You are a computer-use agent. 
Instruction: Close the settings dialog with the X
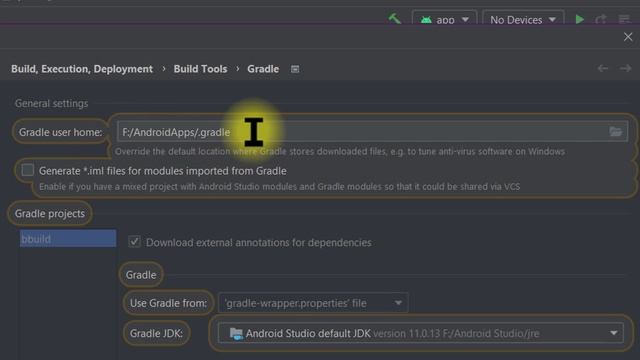coord(628,37)
